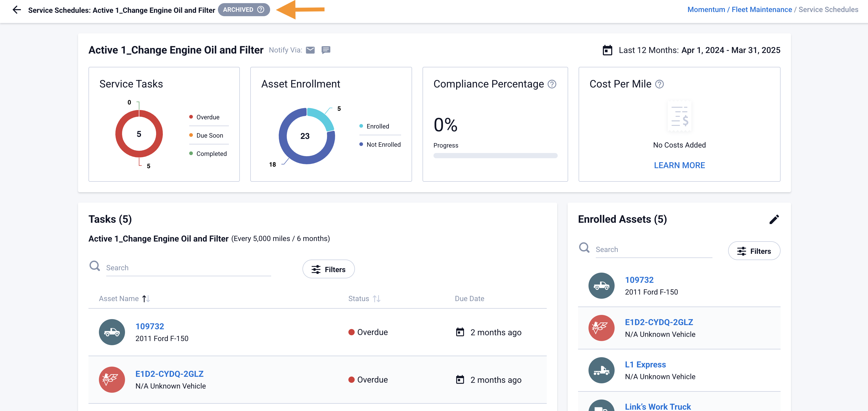Viewport: 868px width, 411px height.
Task: Open Filters in Tasks section
Action: pyautogui.click(x=328, y=269)
